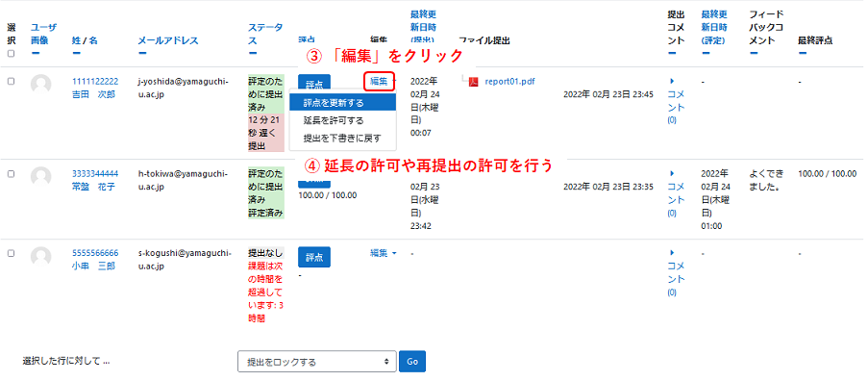Open profile link 3333344444 常盤 花子

pos(94,180)
